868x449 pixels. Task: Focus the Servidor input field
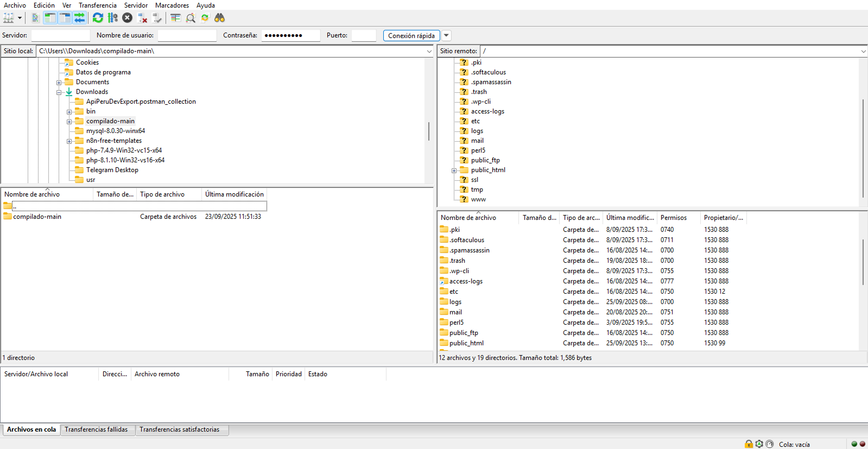(x=60, y=35)
